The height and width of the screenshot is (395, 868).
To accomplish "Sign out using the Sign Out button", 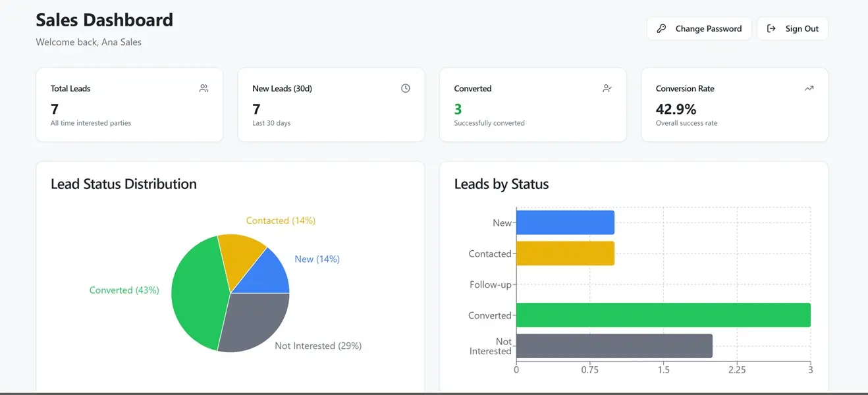I will point(792,28).
